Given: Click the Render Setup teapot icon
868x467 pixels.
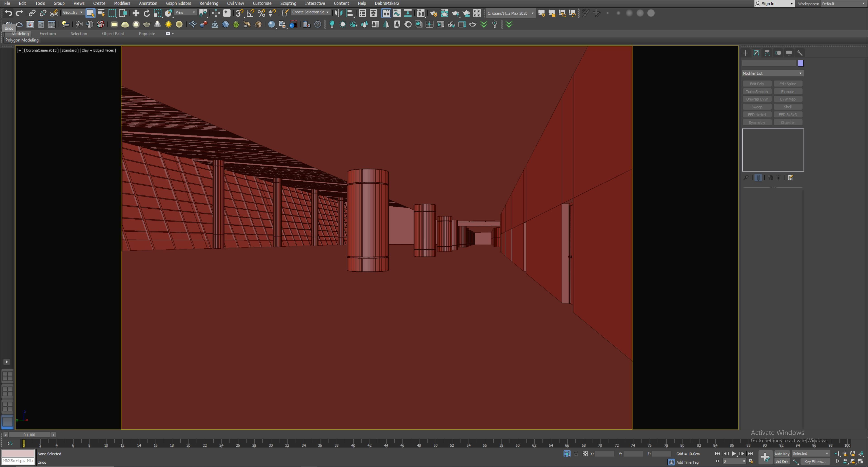Looking at the screenshot, I should pos(434,14).
